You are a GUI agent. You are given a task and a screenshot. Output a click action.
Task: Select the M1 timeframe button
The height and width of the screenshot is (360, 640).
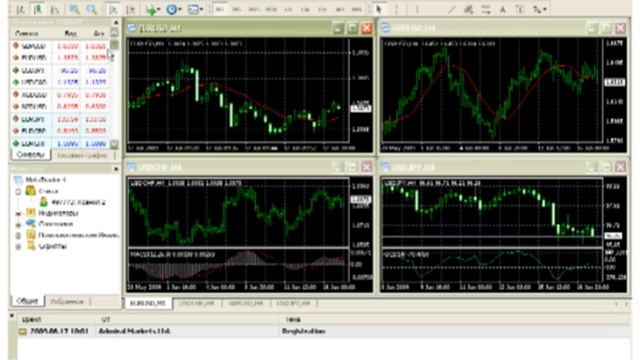[x=220, y=9]
